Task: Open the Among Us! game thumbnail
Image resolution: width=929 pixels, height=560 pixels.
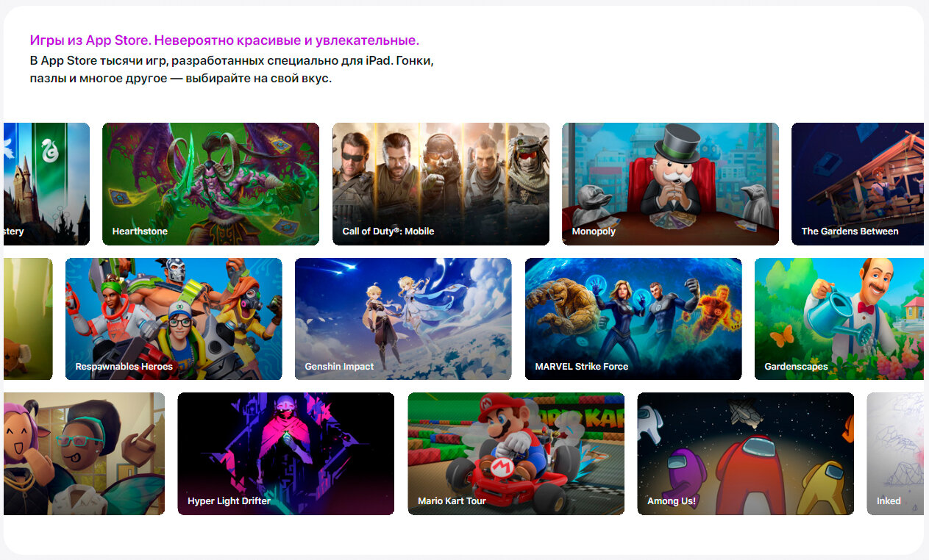Action: (745, 453)
